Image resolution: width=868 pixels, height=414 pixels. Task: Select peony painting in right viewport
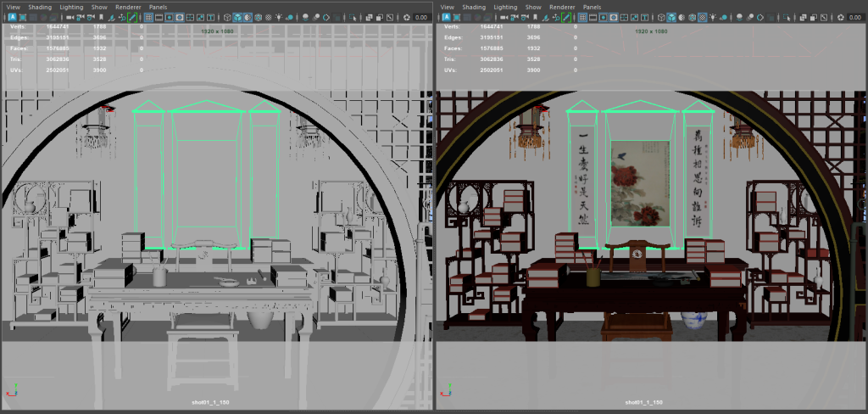point(640,183)
